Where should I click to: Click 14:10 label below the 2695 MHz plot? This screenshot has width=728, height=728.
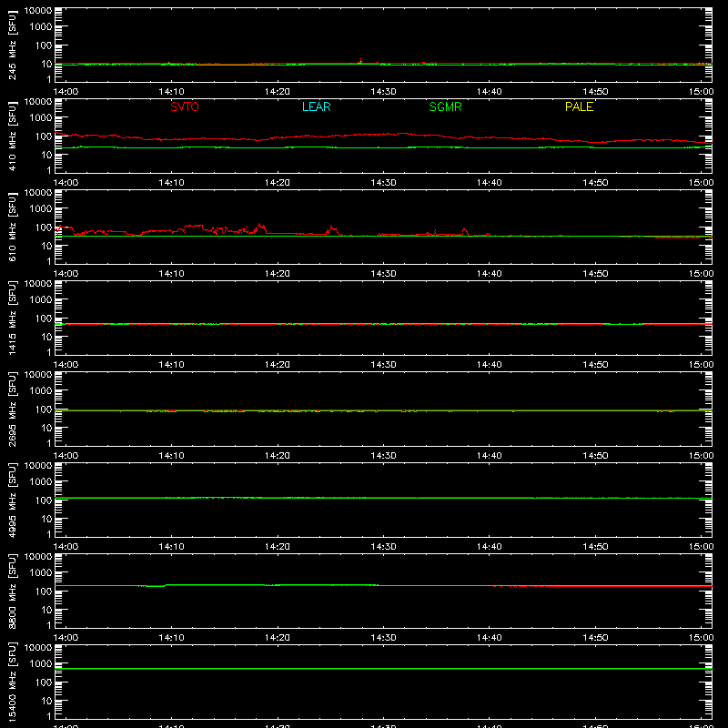[171, 456]
